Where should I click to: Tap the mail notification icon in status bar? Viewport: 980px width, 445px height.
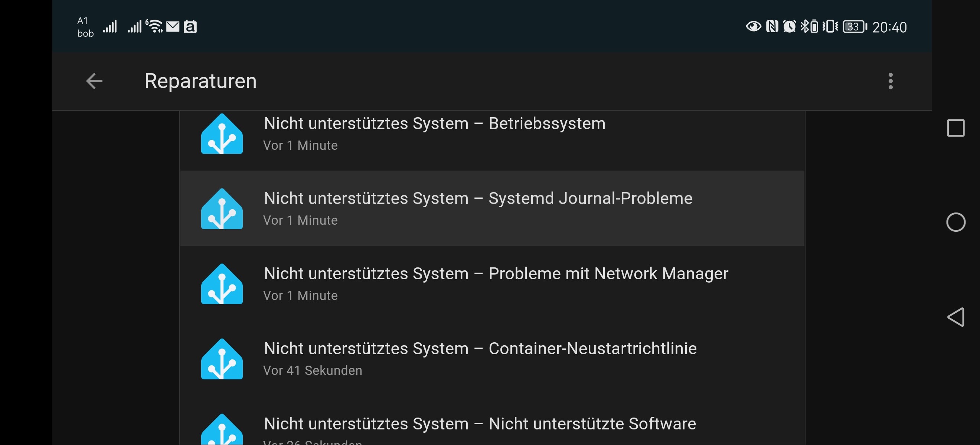click(173, 27)
